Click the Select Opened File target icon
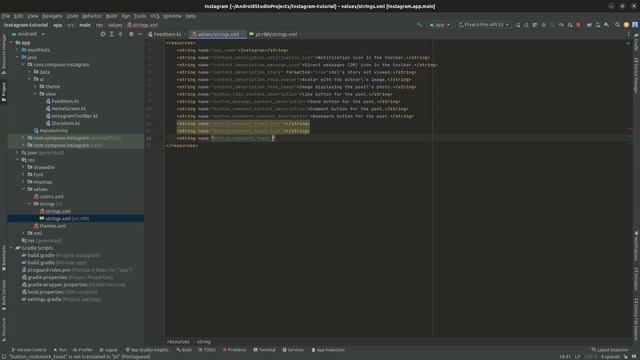The height and width of the screenshot is (360, 640). (x=103, y=34)
